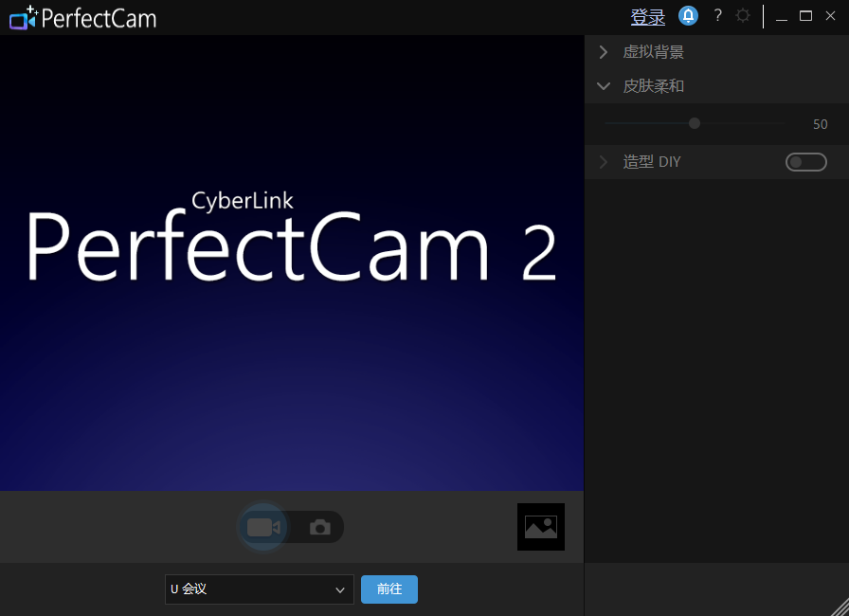The image size is (849, 616).
Task: Click the 登录 sign-in link
Action: (x=647, y=15)
